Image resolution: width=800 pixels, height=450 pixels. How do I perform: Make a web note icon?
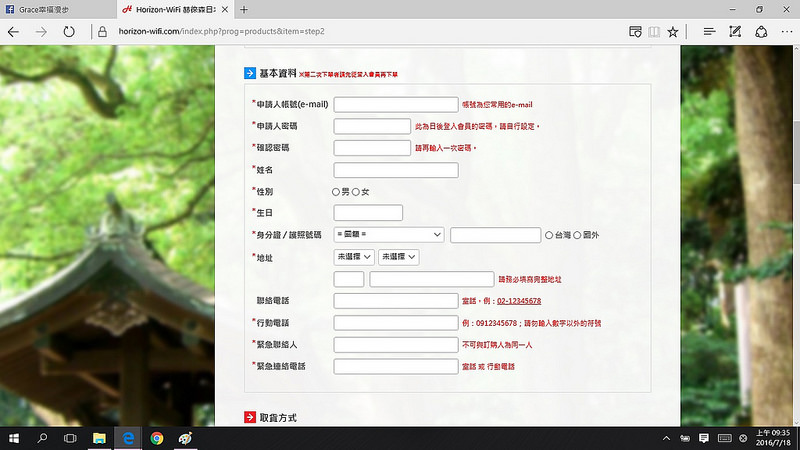(735, 32)
